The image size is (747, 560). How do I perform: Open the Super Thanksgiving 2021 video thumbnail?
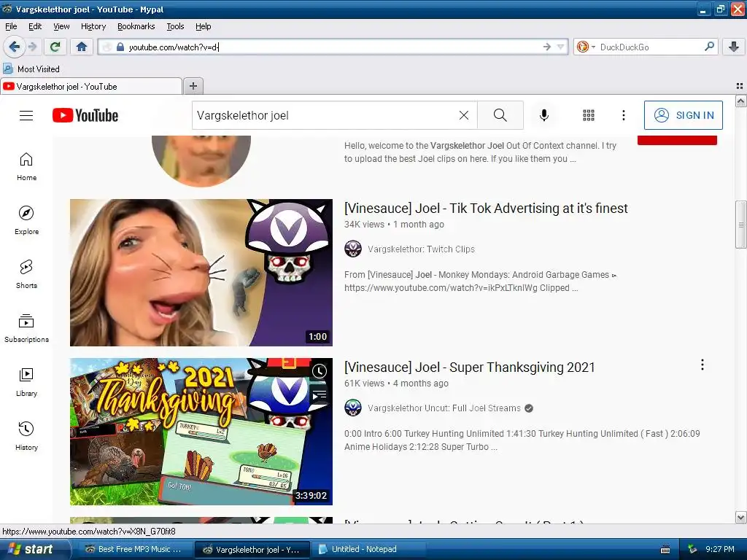[x=201, y=432]
